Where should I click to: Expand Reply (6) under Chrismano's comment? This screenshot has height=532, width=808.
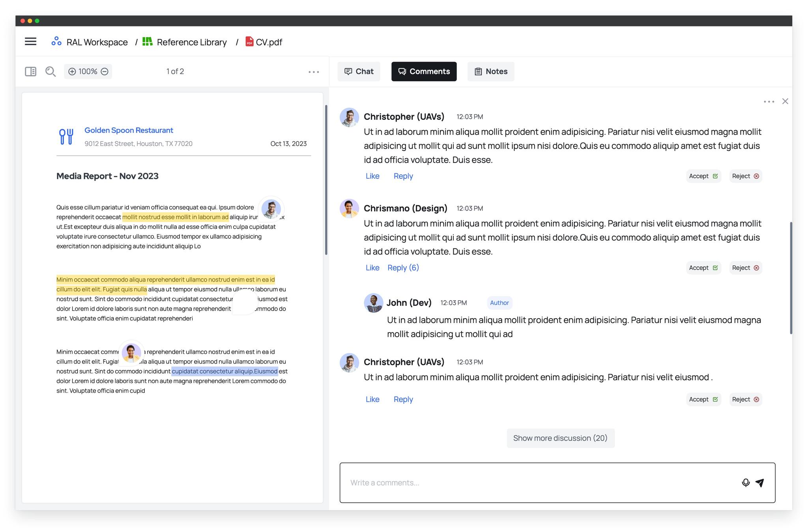tap(403, 267)
